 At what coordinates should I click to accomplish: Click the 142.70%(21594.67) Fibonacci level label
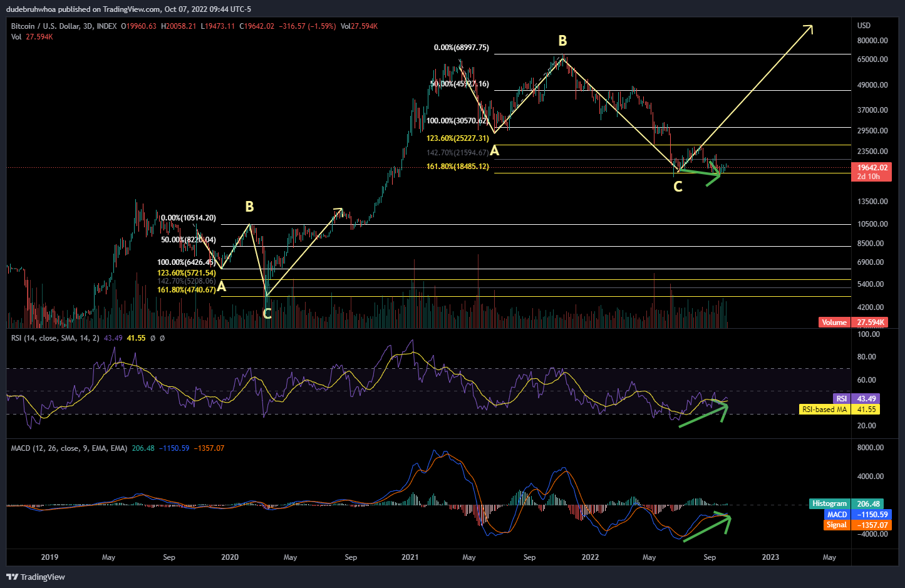pos(458,153)
